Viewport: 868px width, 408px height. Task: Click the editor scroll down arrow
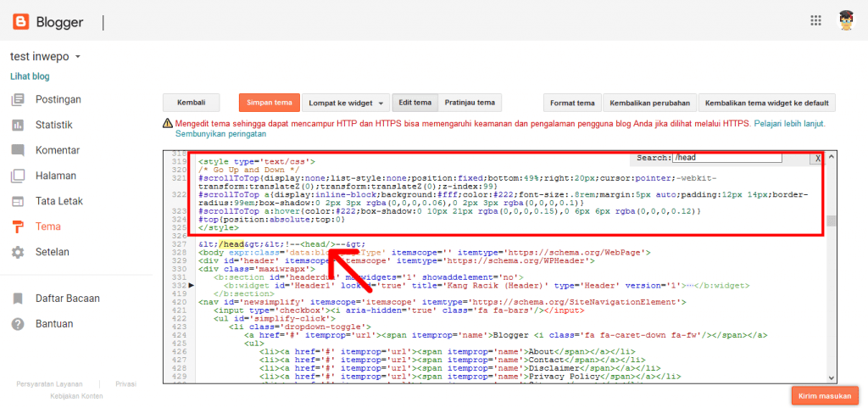(x=831, y=377)
